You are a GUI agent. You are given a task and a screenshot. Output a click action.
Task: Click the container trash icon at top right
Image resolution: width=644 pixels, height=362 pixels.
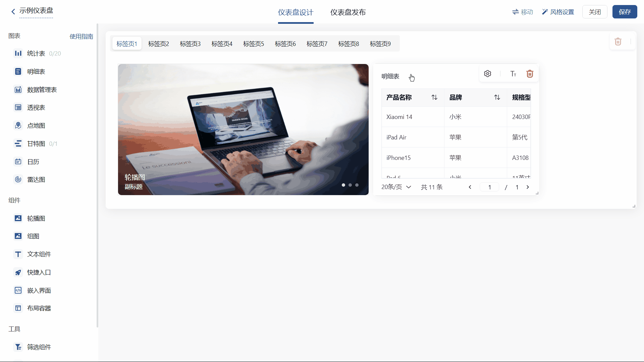point(618,42)
